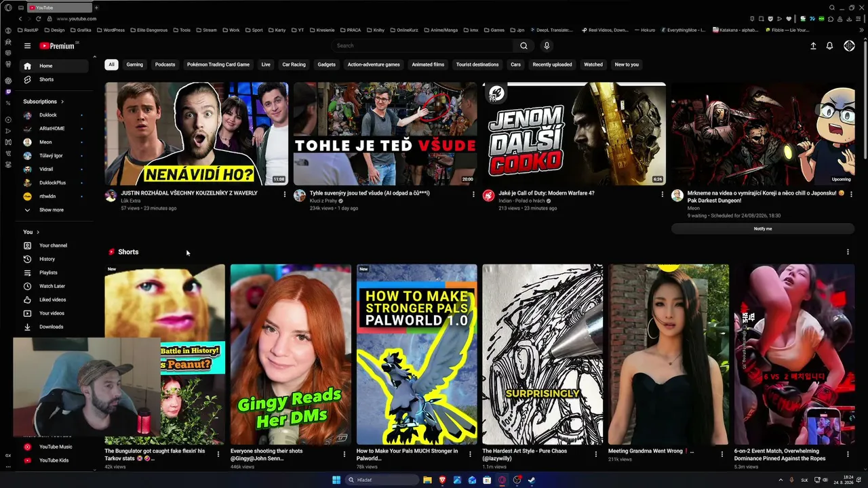Open more options for the JUSTIN ROZHÁDAL video
This screenshot has width=868, height=488.
tap(285, 194)
